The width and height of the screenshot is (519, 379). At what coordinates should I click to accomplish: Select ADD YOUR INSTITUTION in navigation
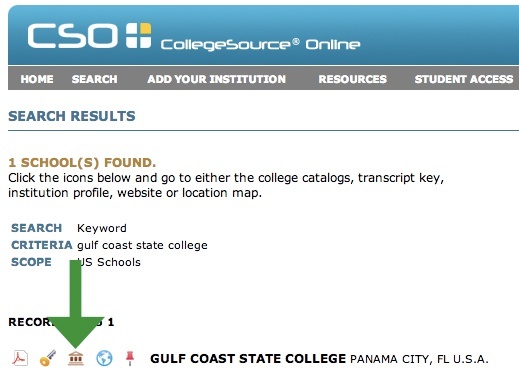click(216, 79)
